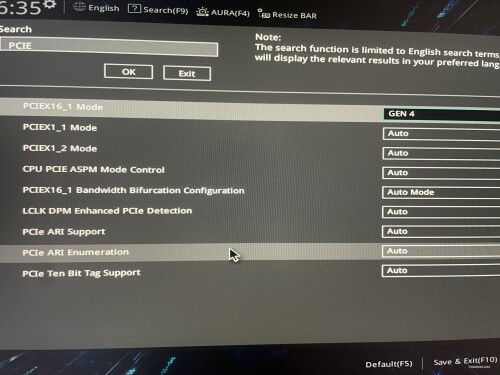Click into the PCIE search input field
500x375 pixels.
pos(109,47)
